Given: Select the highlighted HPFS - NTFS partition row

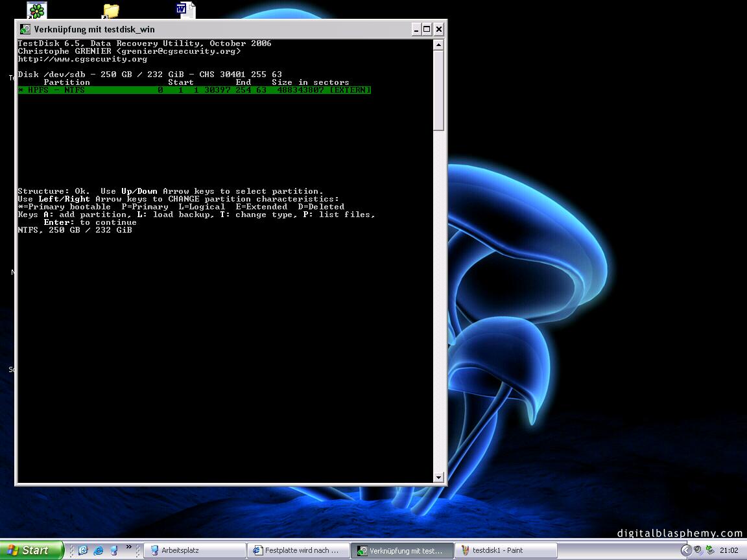Looking at the screenshot, I should tap(195, 90).
